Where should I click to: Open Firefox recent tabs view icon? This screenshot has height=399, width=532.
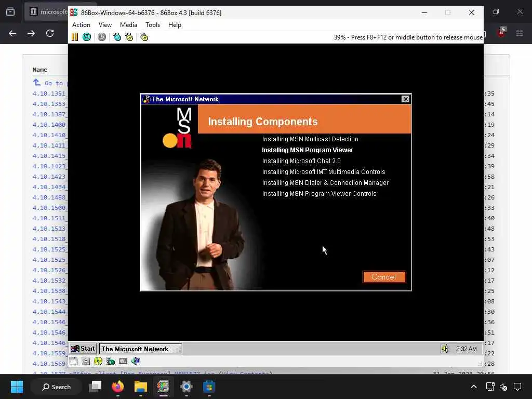[x=10, y=12]
